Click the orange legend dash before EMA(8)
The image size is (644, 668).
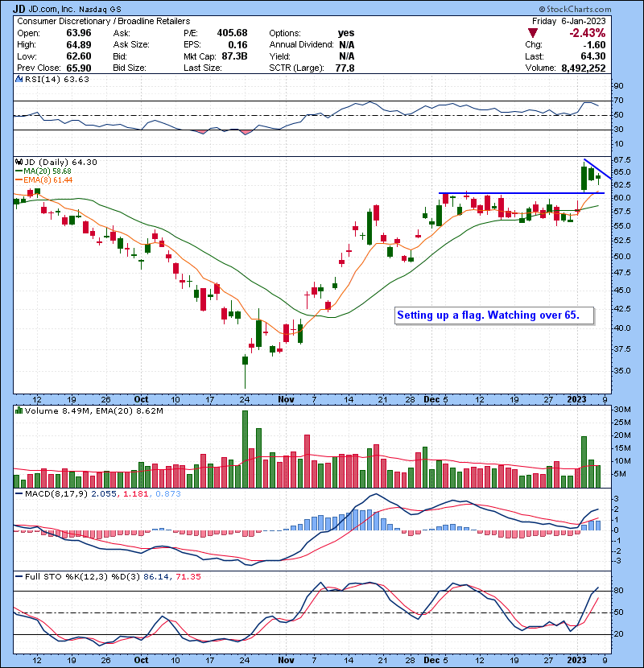click(x=19, y=179)
